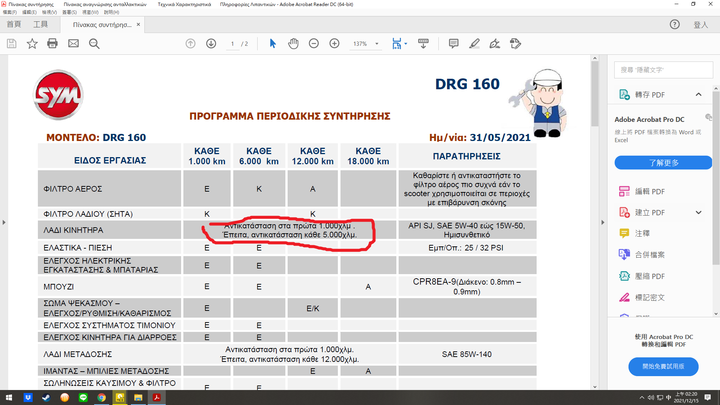Open the stamp or more tools icon
Screen dimensions: 720x405
point(515,44)
